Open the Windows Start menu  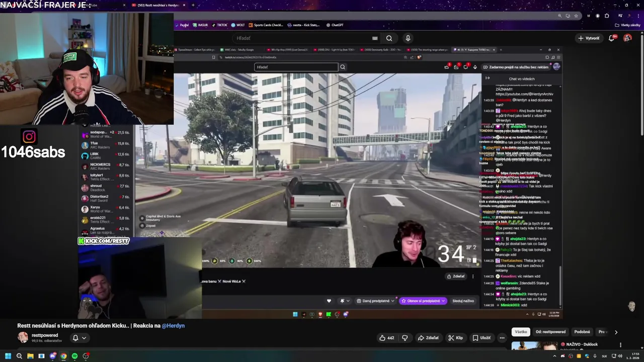point(8,356)
